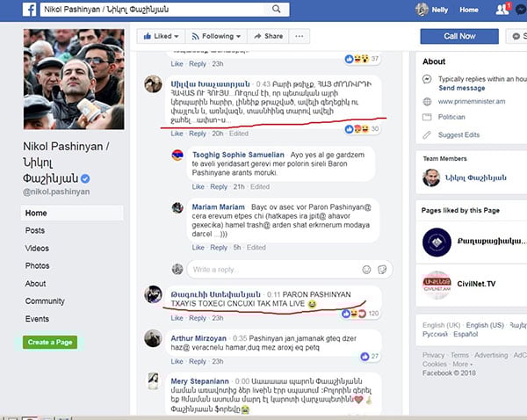Click Mariam Mariam name link

point(218,207)
